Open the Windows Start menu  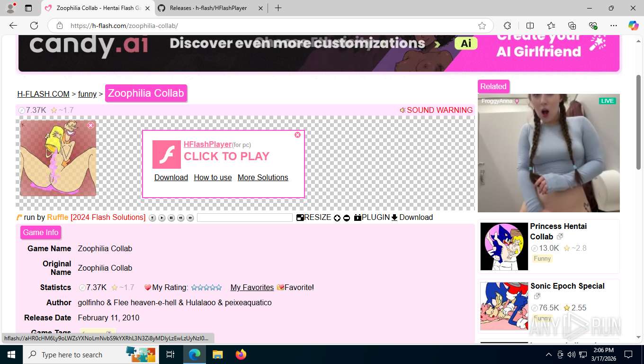[11, 355]
